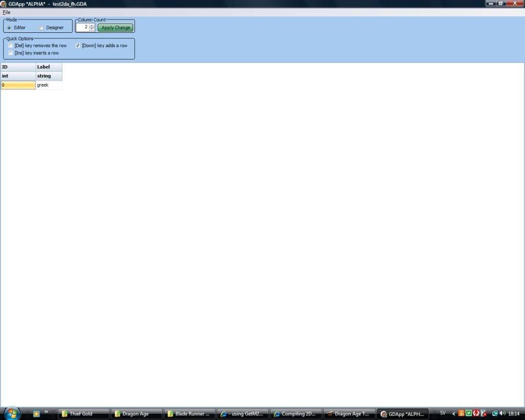Select the Designer mode radio button
Viewport: 525px width, 420px height.
pos(42,28)
